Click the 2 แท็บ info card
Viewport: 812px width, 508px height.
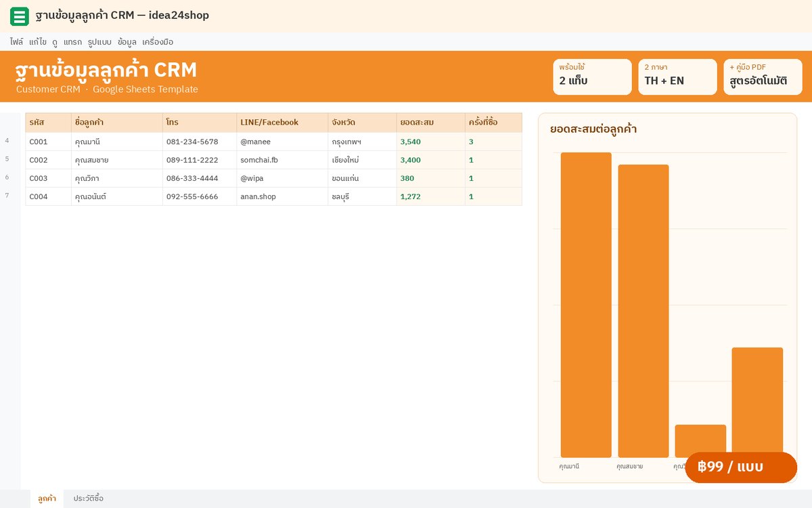tap(592, 77)
